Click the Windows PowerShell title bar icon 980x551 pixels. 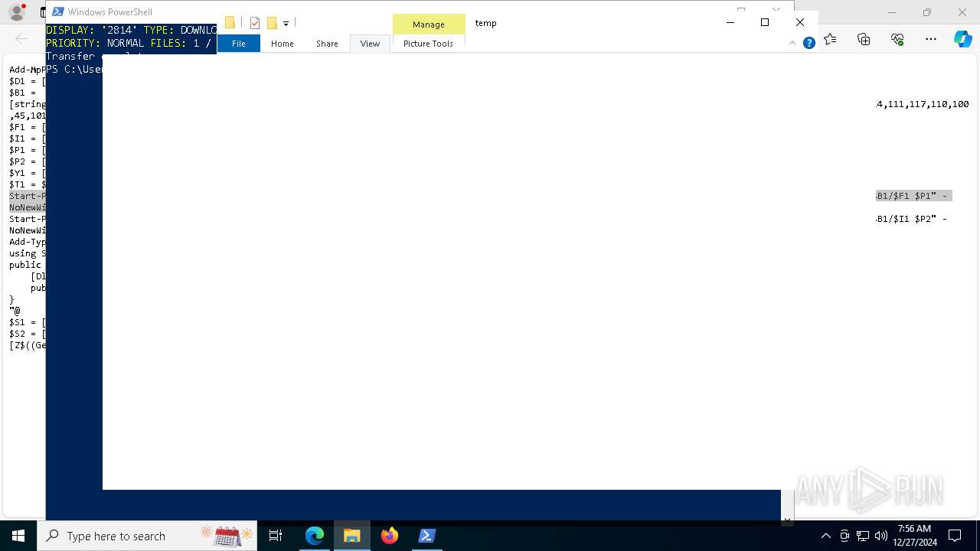click(57, 11)
